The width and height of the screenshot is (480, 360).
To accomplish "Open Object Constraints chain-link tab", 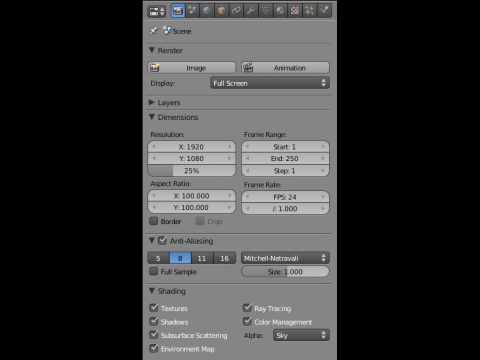I will [236, 11].
